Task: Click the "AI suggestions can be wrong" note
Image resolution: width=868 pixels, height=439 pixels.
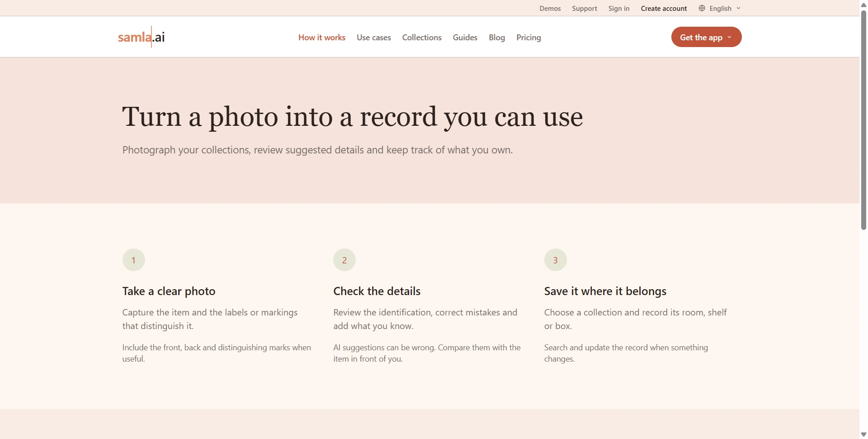Action: pos(427,353)
